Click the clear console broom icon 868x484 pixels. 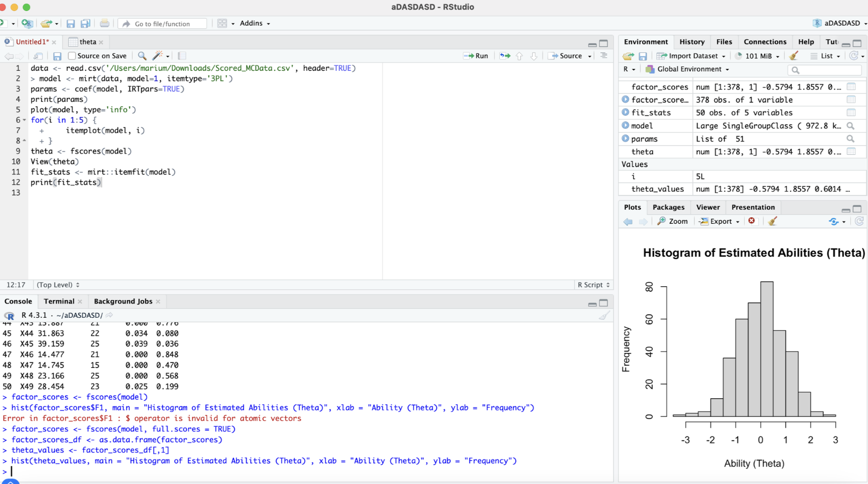pyautogui.click(x=604, y=316)
